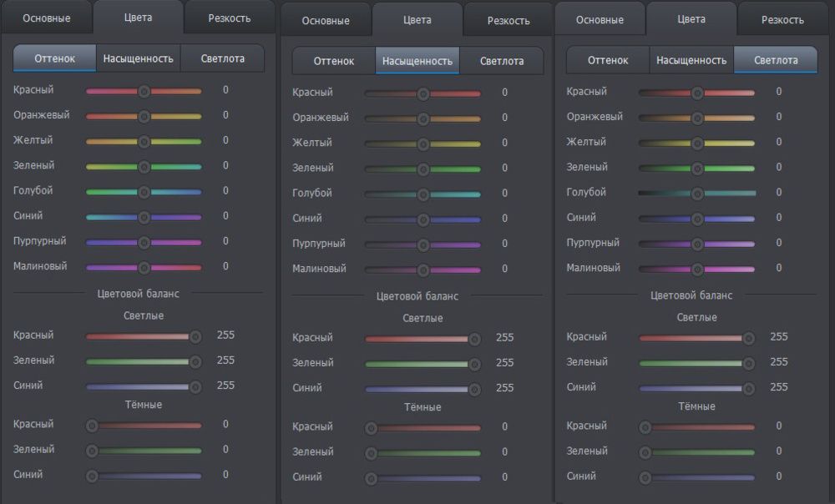This screenshot has height=504, width=835.
Task: Select Насыщенность sub-tab in the left panel
Action: click(139, 58)
